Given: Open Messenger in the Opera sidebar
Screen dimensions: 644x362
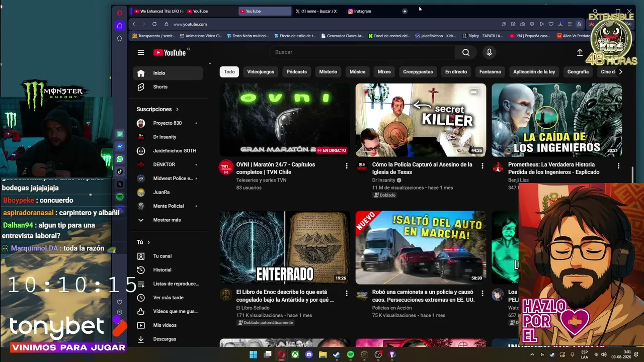Looking at the screenshot, I should 120,146.
